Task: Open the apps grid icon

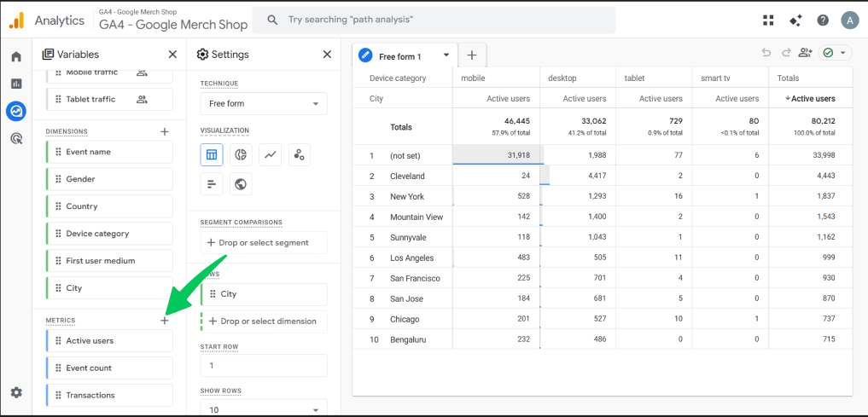Action: [x=768, y=20]
